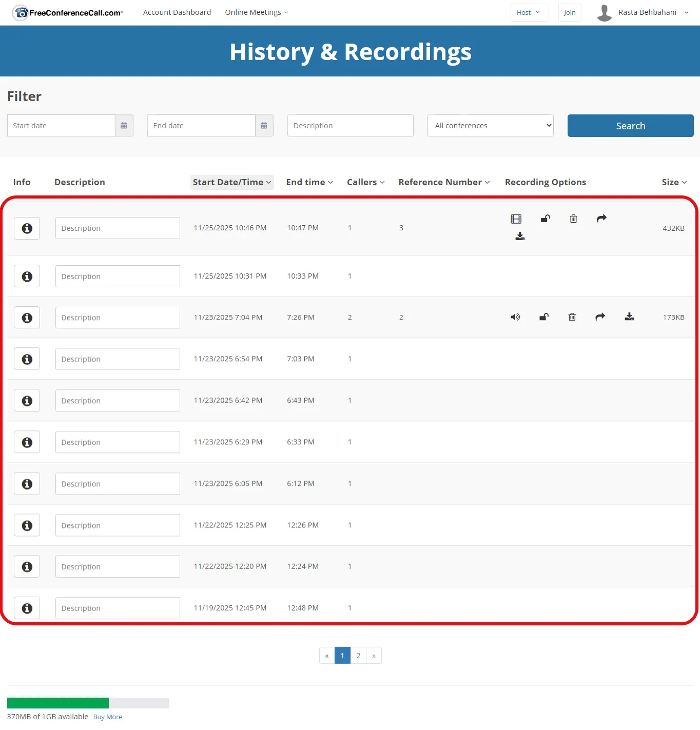Toggle lock on the 432KB recording

pos(545,219)
